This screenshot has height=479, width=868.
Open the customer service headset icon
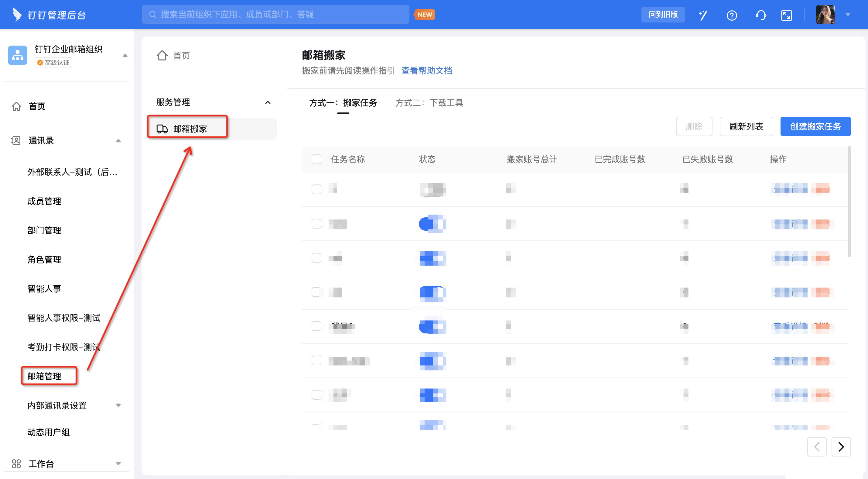tap(760, 15)
